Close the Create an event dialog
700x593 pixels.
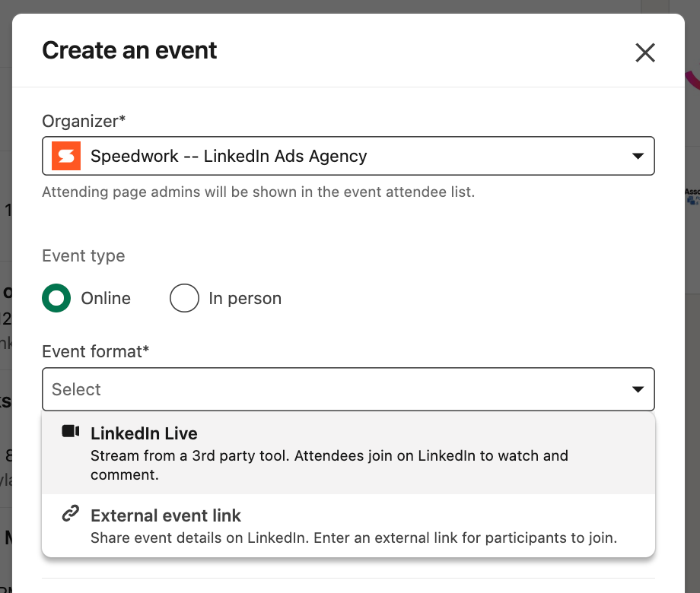click(645, 52)
